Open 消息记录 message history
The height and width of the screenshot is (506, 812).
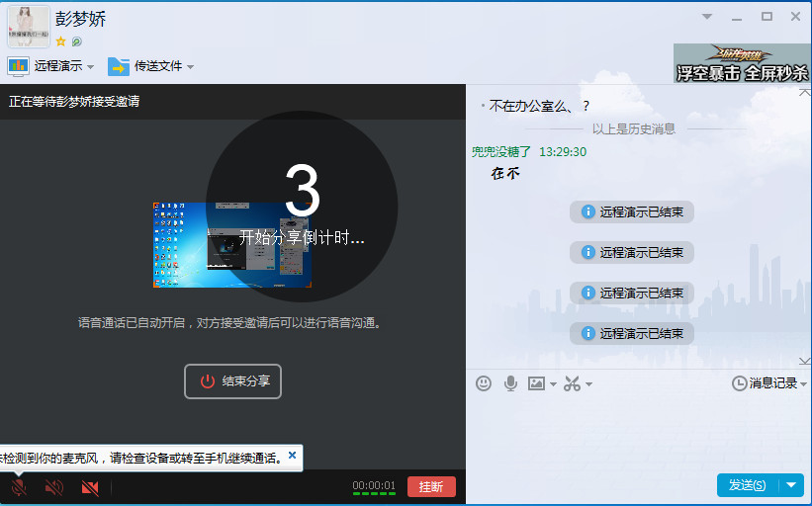click(x=767, y=383)
